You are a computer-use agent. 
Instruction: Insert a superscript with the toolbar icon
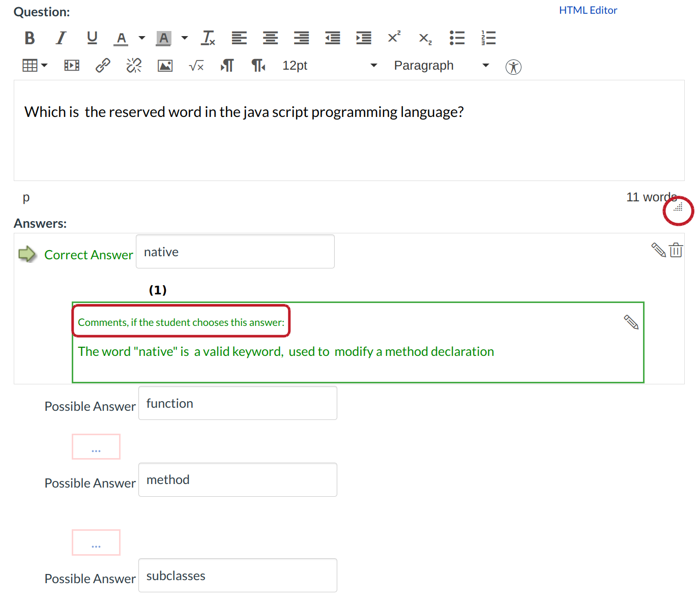394,38
